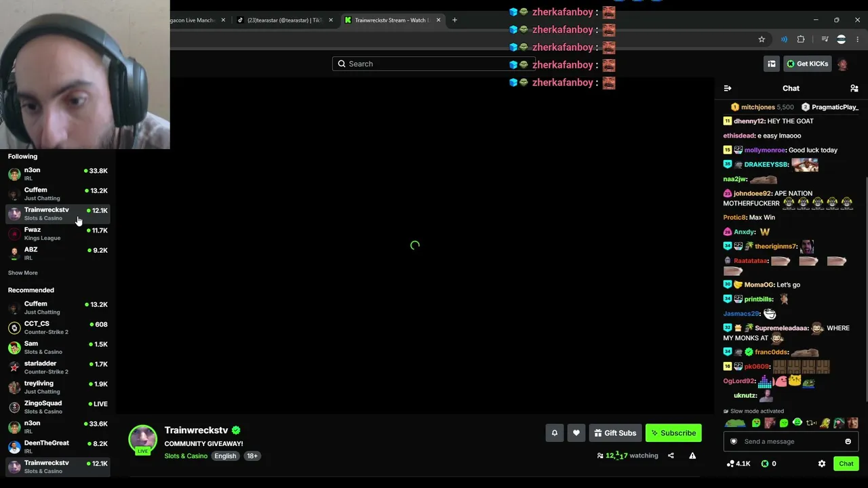The width and height of the screenshot is (868, 488).
Task: Turn on notifications with the bell icon
Action: coord(555,433)
